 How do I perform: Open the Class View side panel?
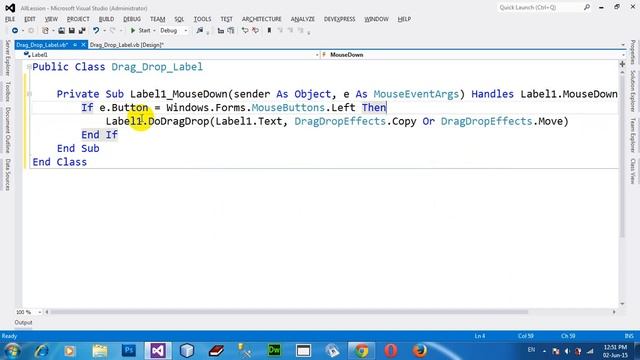click(633, 171)
